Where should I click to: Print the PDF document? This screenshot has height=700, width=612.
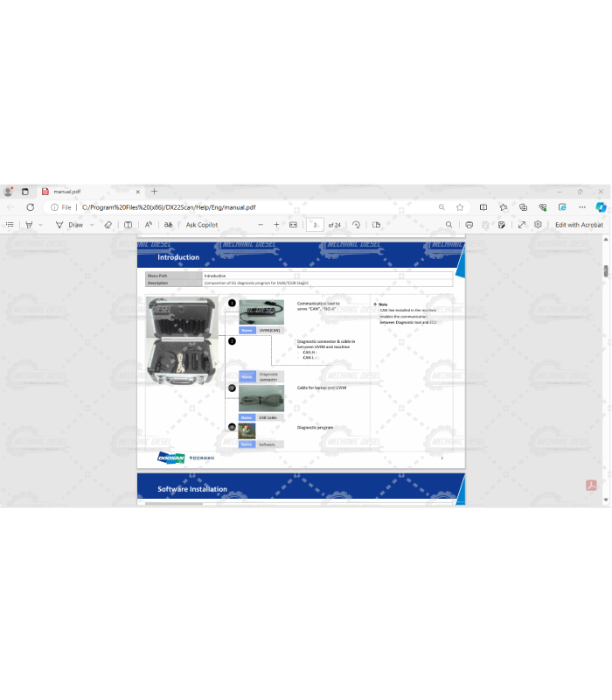(x=469, y=225)
